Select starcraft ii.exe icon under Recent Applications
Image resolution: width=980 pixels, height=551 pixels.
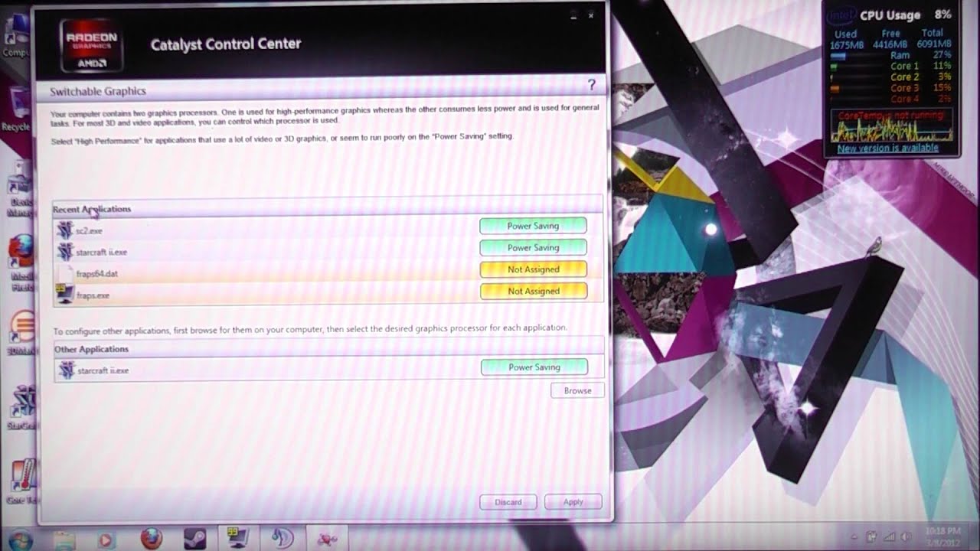[x=65, y=251]
